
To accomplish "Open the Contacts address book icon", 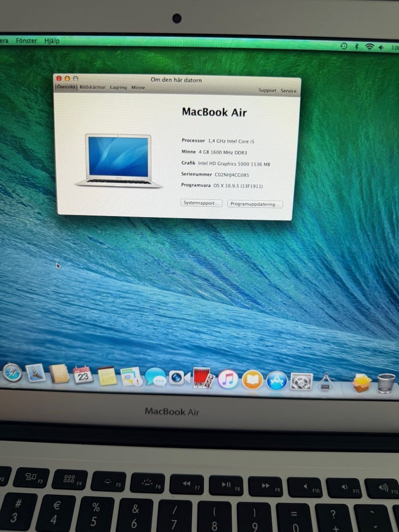I will tap(59, 374).
